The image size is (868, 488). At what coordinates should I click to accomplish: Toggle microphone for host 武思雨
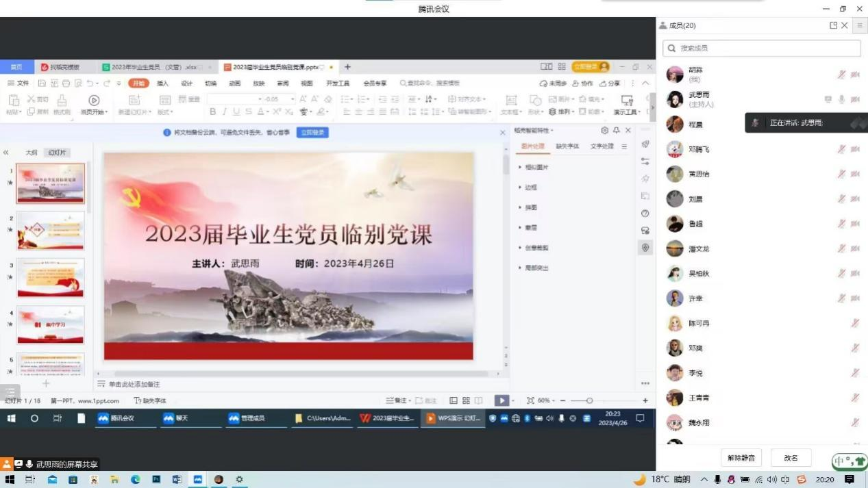tap(841, 100)
